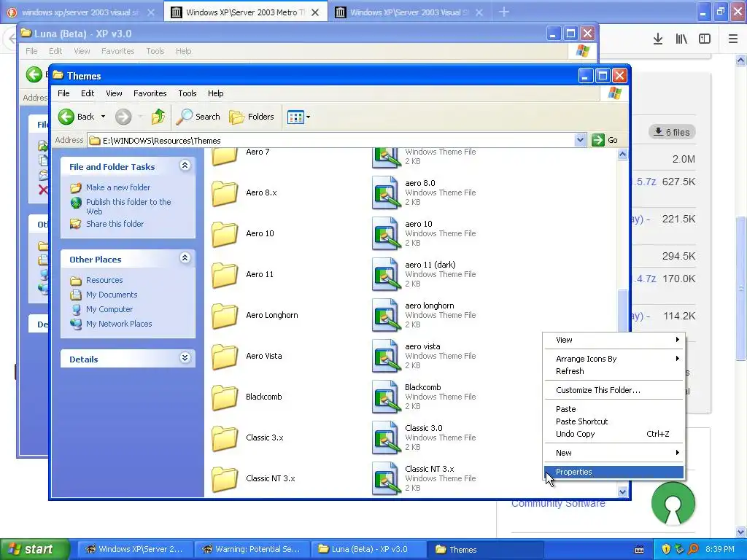Image resolution: width=747 pixels, height=560 pixels.
Task: Select the Classic NT 3.x folder icon
Action: coord(225,479)
